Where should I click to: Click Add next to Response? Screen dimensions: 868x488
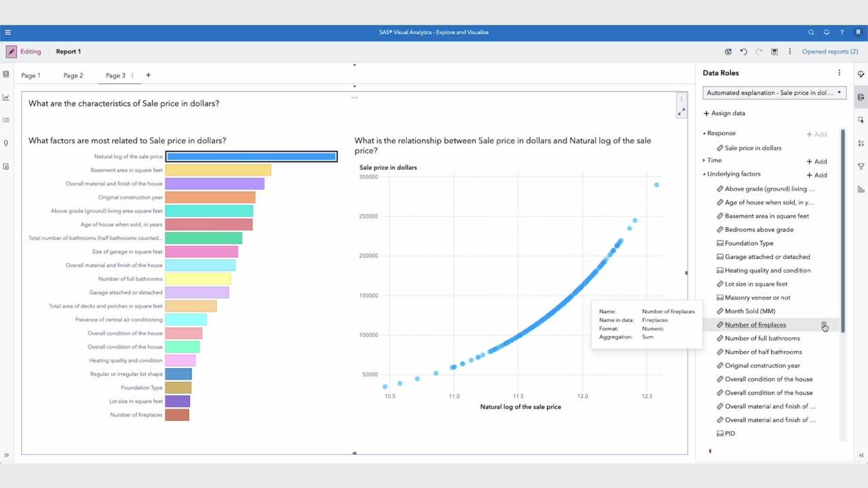tap(816, 134)
